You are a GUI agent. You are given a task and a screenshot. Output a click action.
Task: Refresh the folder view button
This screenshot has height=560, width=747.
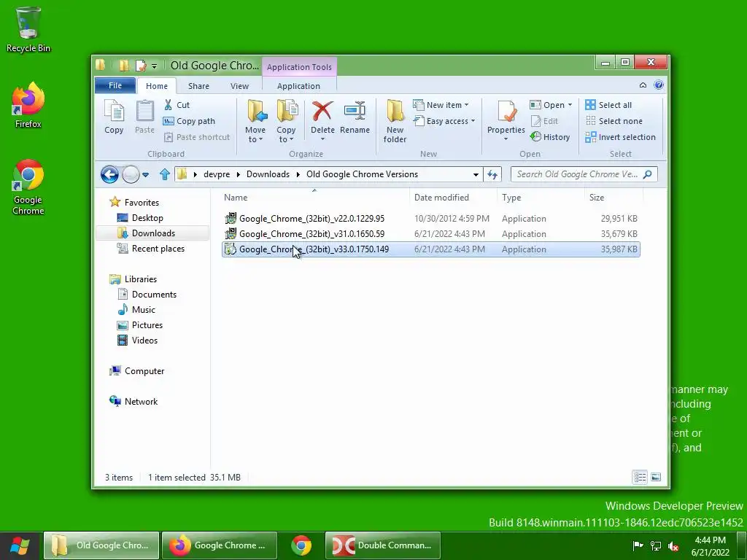[x=492, y=174]
